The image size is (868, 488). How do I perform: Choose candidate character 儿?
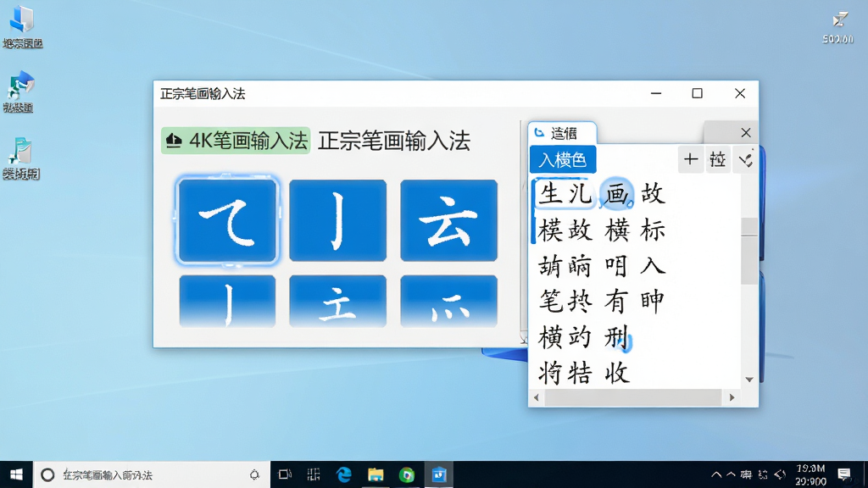[x=580, y=194]
